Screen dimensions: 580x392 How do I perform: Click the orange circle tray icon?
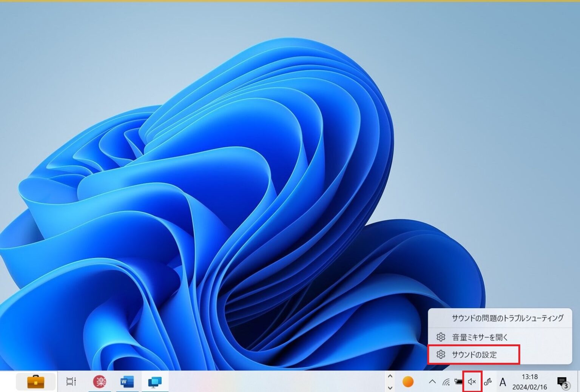pos(408,382)
